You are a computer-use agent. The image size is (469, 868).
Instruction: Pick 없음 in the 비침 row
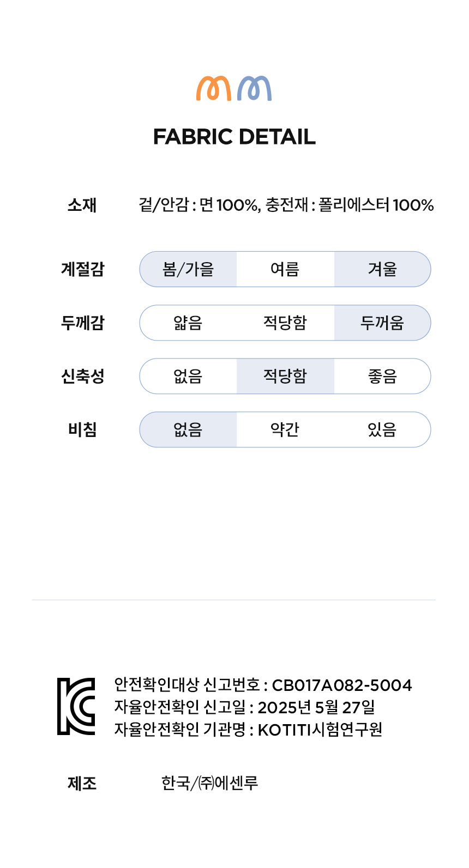[188, 429]
